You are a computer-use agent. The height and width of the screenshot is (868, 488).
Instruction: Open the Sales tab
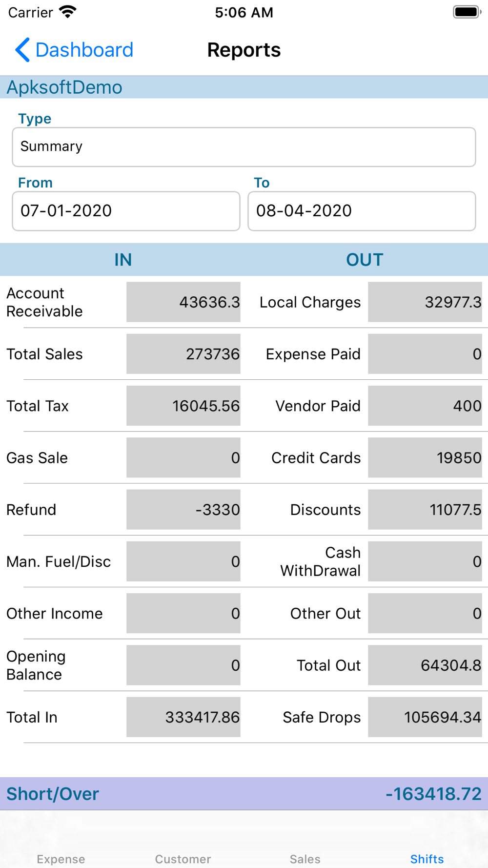(305, 859)
